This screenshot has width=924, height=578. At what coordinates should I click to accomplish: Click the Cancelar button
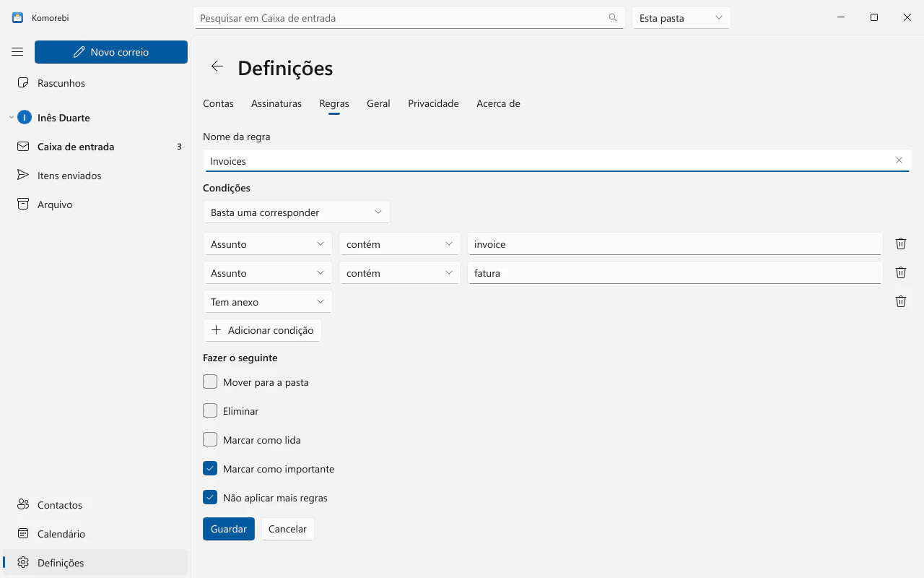287,529
